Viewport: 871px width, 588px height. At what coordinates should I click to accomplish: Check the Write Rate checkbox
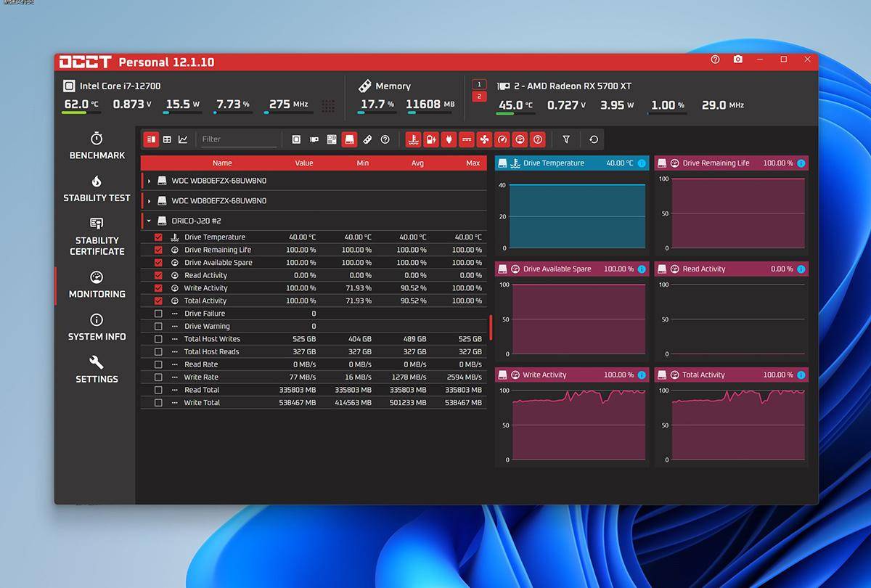tap(158, 377)
